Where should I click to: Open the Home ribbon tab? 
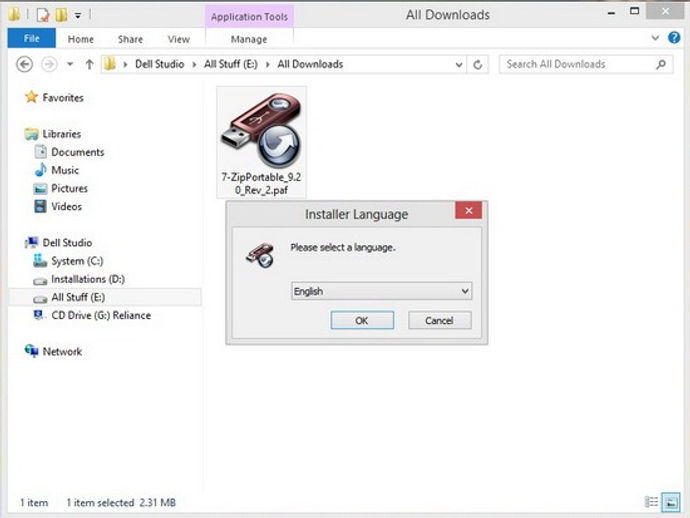(x=81, y=39)
